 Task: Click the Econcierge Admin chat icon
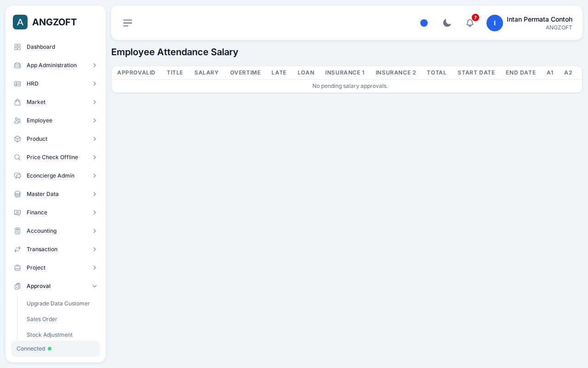pos(17,176)
